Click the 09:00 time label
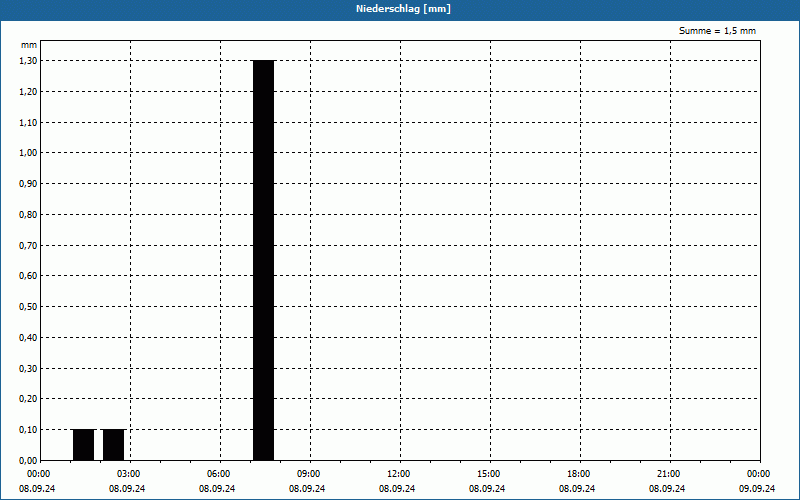Screen dimensions: 800x500 (x=309, y=474)
